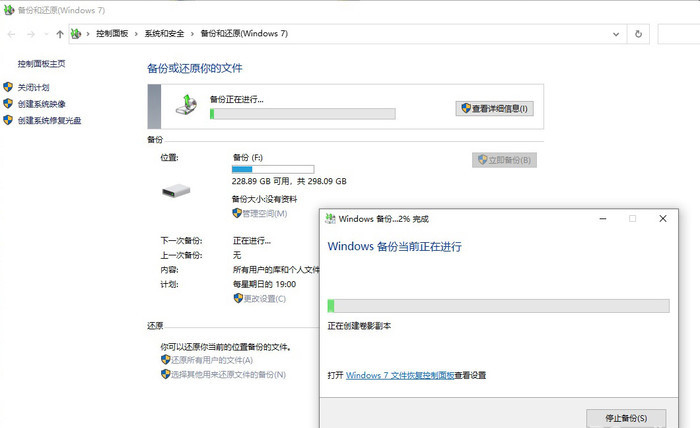Click 备份大小:没有资料 text

[264, 199]
